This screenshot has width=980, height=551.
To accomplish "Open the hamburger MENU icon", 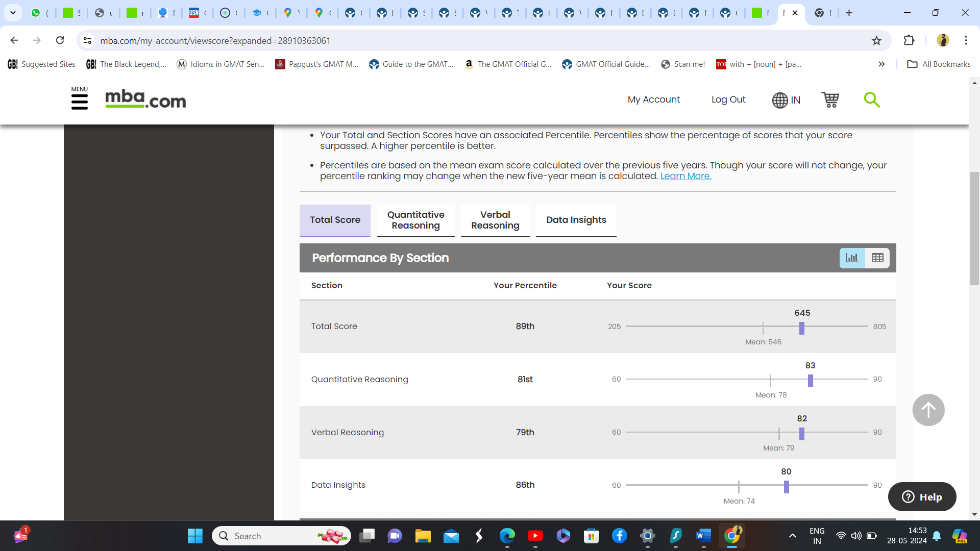I will click(79, 99).
